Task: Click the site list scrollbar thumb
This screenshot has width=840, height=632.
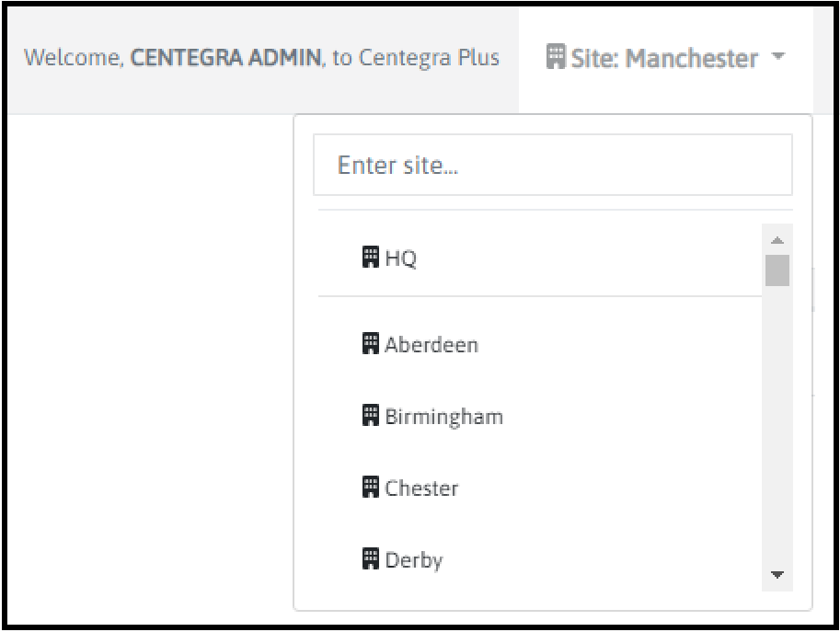Action: [x=777, y=270]
